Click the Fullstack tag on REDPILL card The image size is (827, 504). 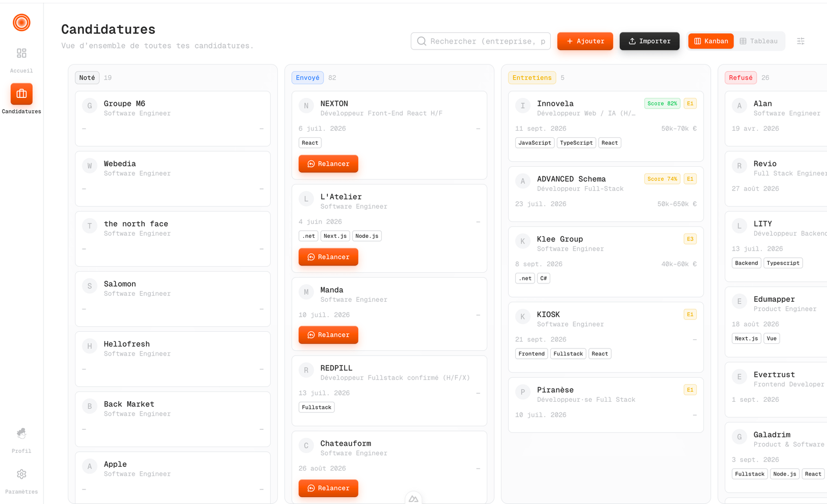pos(317,407)
